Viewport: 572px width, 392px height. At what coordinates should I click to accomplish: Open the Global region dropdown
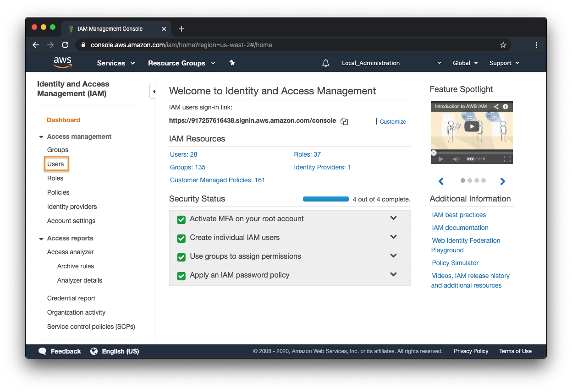pyautogui.click(x=465, y=63)
